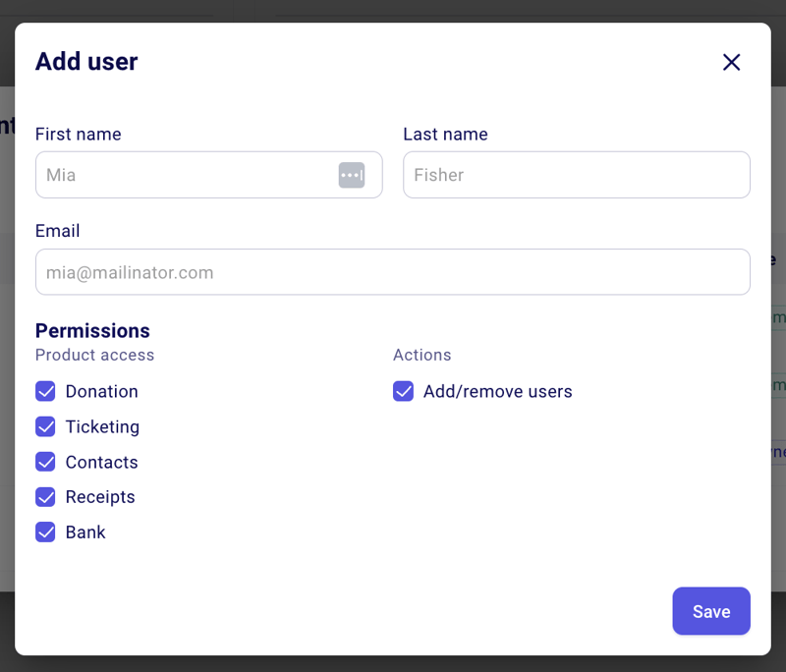This screenshot has width=786, height=672.
Task: Focus the First name input field
Action: 177,174
